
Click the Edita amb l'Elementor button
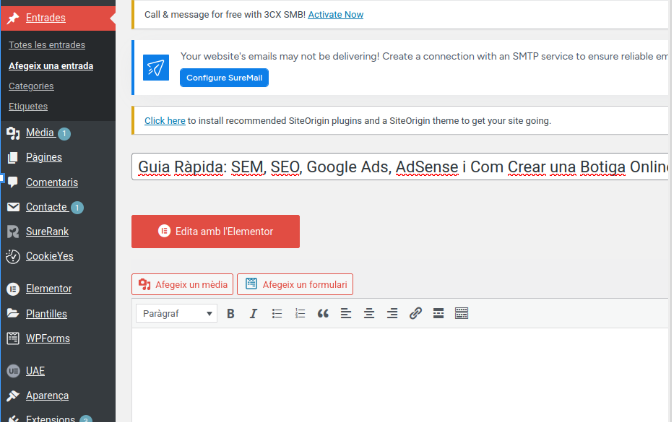215,231
